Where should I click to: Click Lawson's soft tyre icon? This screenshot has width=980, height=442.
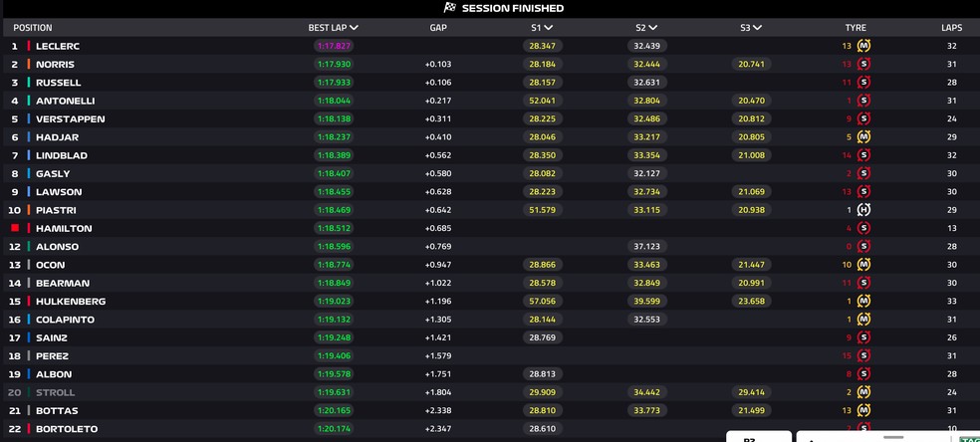tap(863, 192)
